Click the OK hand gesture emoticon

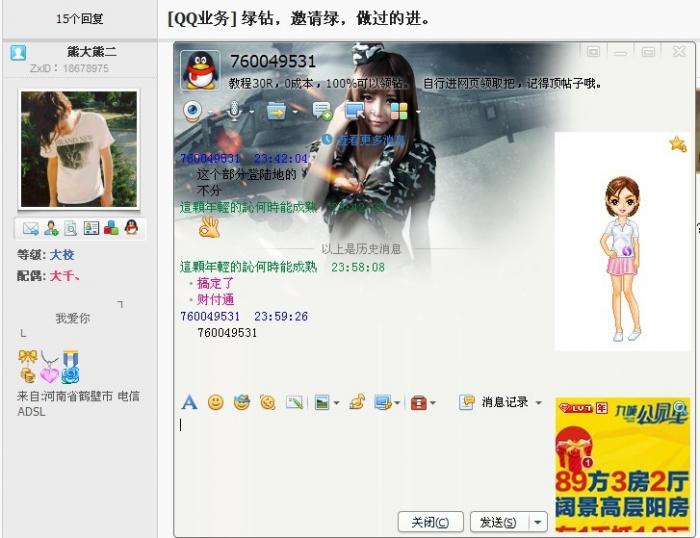(x=209, y=227)
